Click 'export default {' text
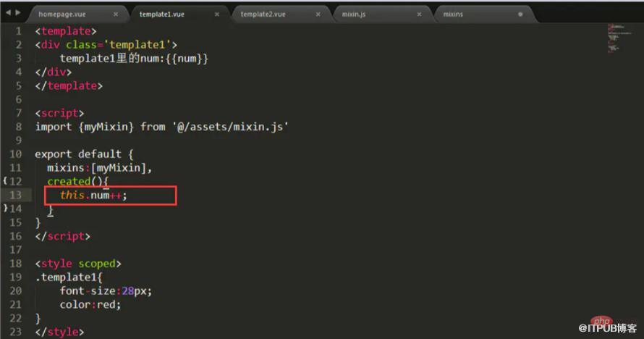Viewport: 644px width, 339px height. [84, 154]
